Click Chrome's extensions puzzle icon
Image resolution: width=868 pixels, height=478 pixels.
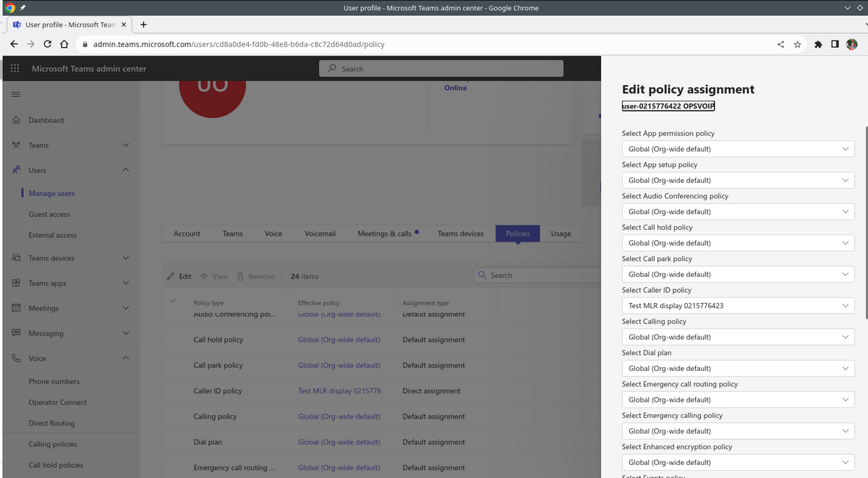(x=818, y=44)
